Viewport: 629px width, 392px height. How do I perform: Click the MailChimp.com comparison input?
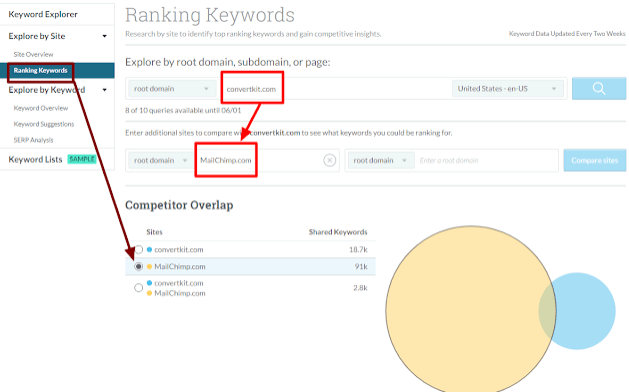tap(261, 160)
